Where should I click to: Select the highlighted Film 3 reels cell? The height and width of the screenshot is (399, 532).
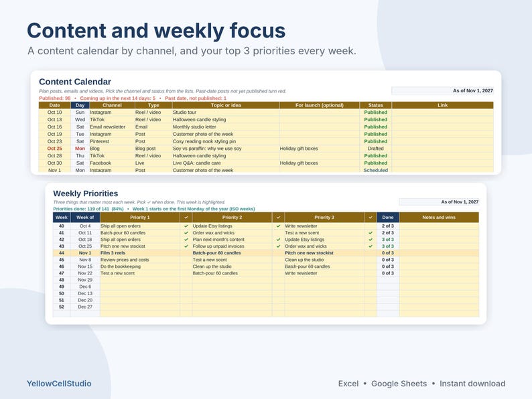click(x=140, y=253)
